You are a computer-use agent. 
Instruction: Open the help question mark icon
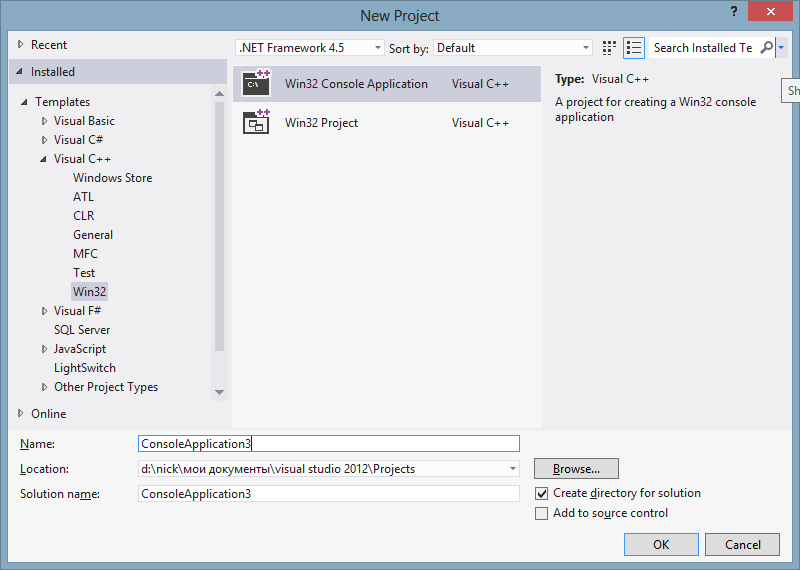[x=734, y=11]
